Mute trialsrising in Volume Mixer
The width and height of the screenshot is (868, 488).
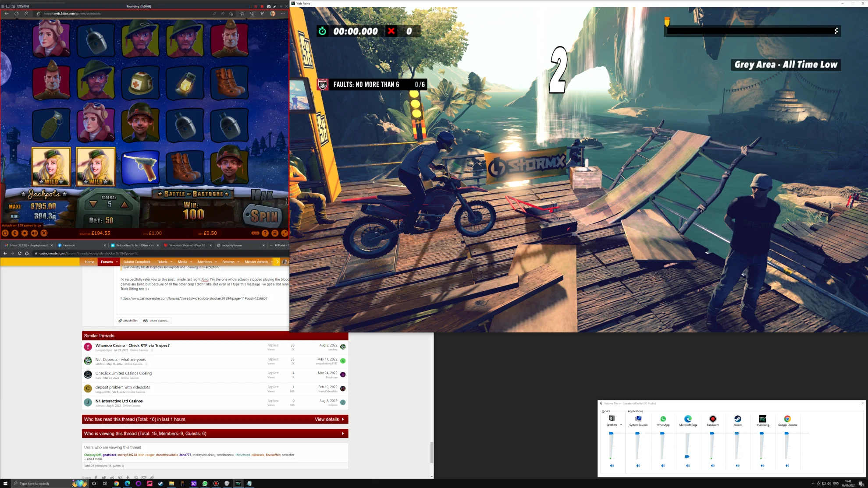tap(762, 466)
